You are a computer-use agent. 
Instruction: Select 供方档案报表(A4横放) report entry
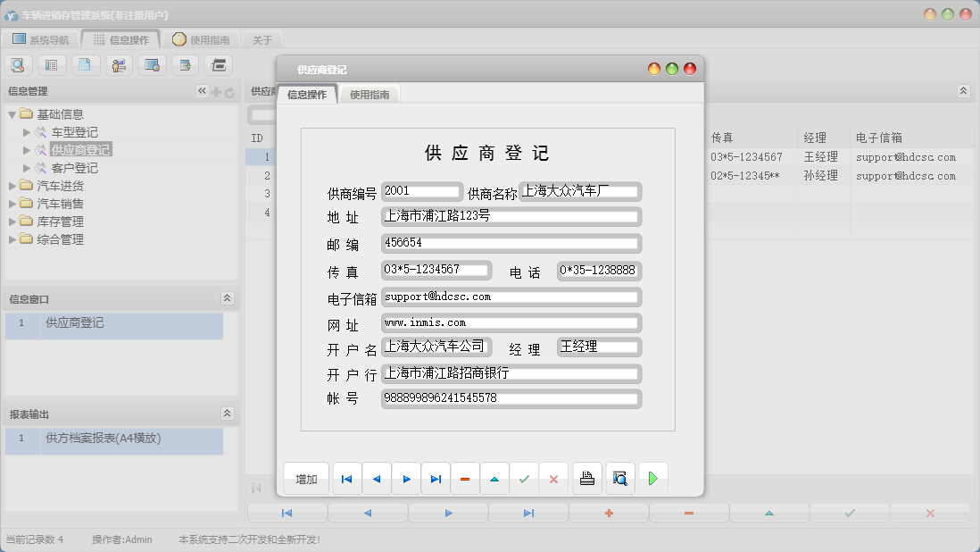[x=104, y=438]
